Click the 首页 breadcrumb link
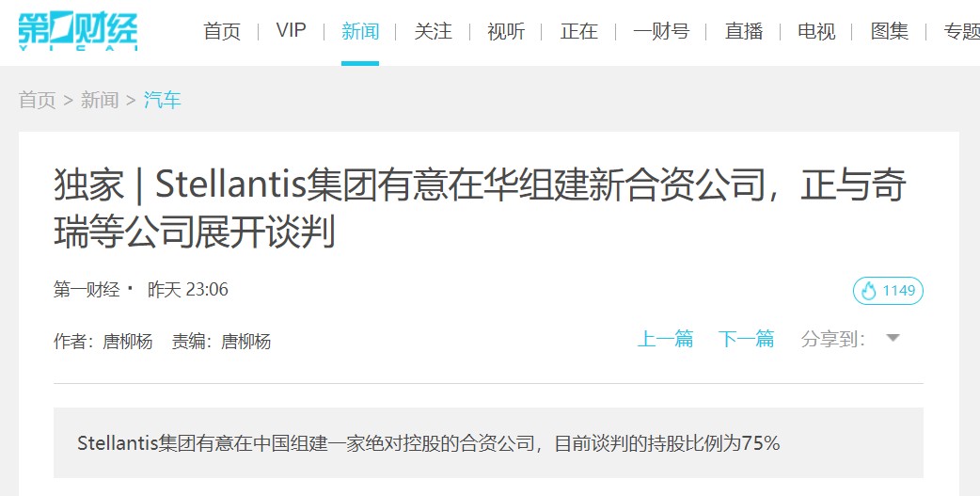The width and height of the screenshot is (980, 496). coord(37,100)
